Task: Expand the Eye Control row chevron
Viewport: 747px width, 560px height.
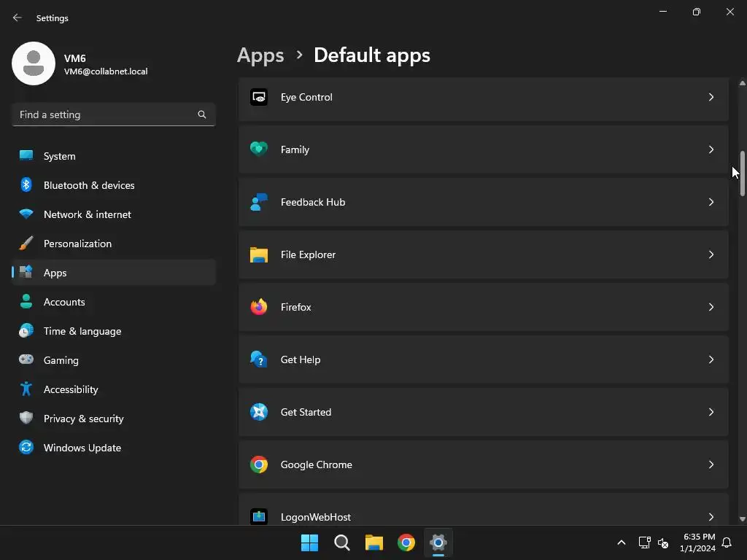Action: click(x=711, y=97)
